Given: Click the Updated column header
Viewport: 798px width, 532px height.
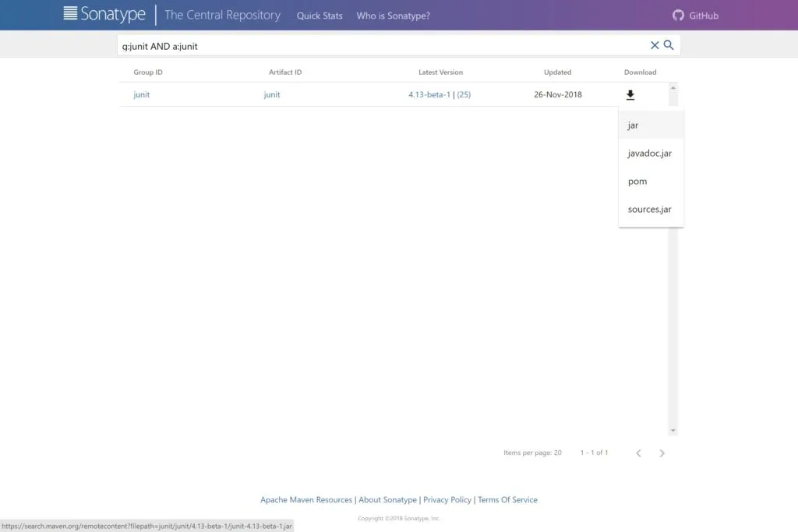Looking at the screenshot, I should click(x=557, y=72).
